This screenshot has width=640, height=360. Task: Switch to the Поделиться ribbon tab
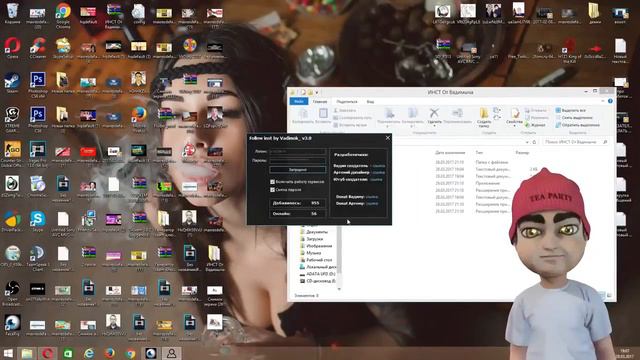[x=347, y=101]
